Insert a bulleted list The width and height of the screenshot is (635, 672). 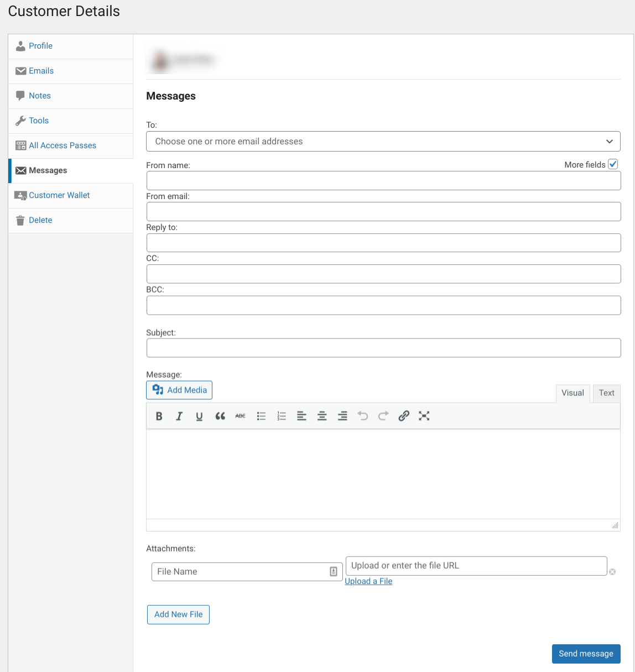261,416
